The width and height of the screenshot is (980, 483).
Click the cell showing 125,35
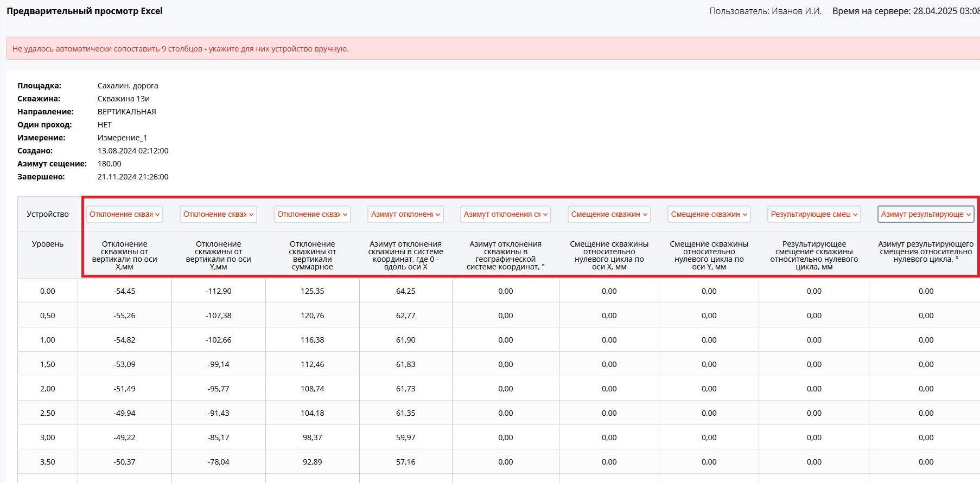coord(312,291)
